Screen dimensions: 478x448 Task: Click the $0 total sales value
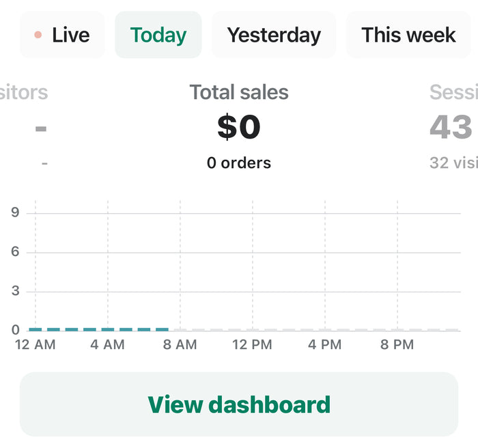(x=239, y=127)
